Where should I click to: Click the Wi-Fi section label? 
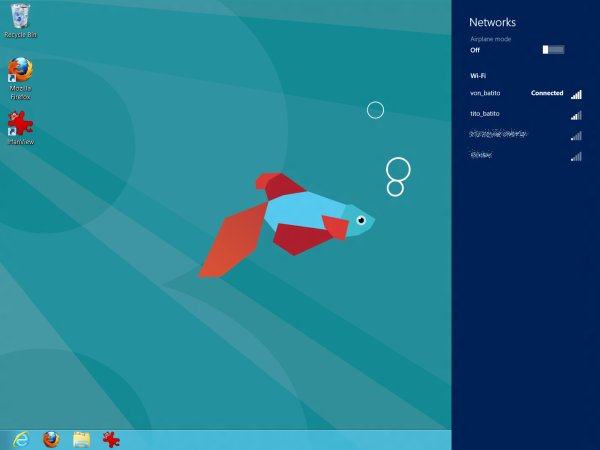(x=478, y=76)
